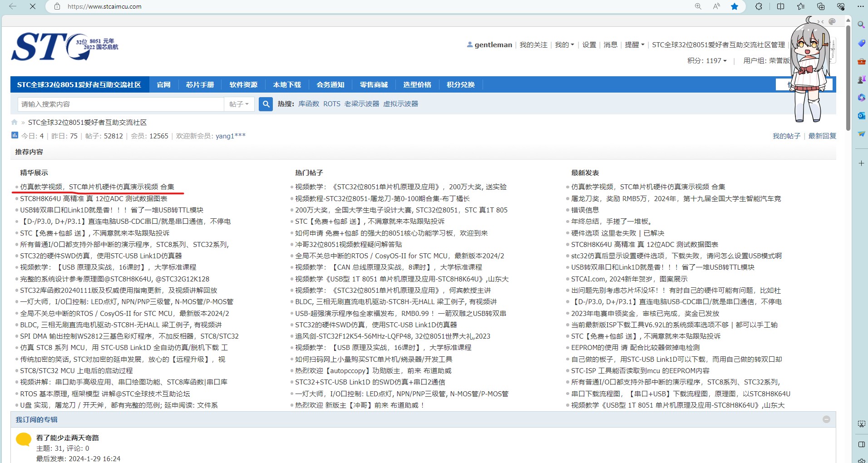Open the Favorites list icon
The height and width of the screenshot is (463, 868).
[801, 6]
